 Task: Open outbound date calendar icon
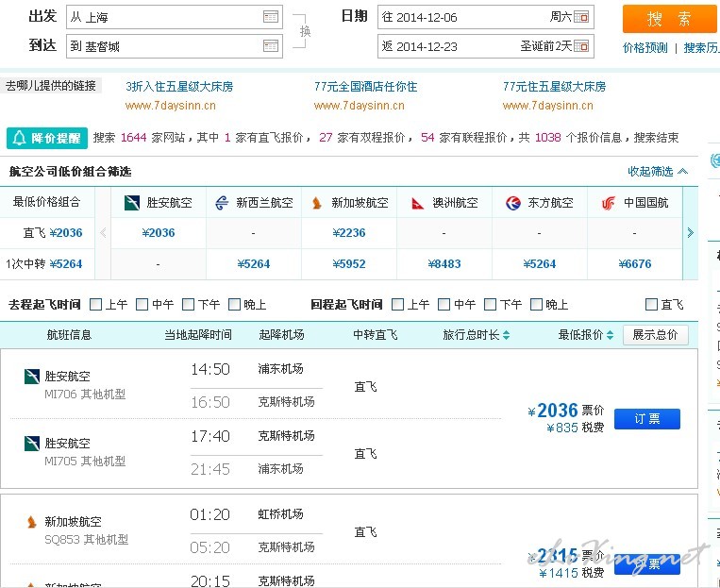coord(581,17)
